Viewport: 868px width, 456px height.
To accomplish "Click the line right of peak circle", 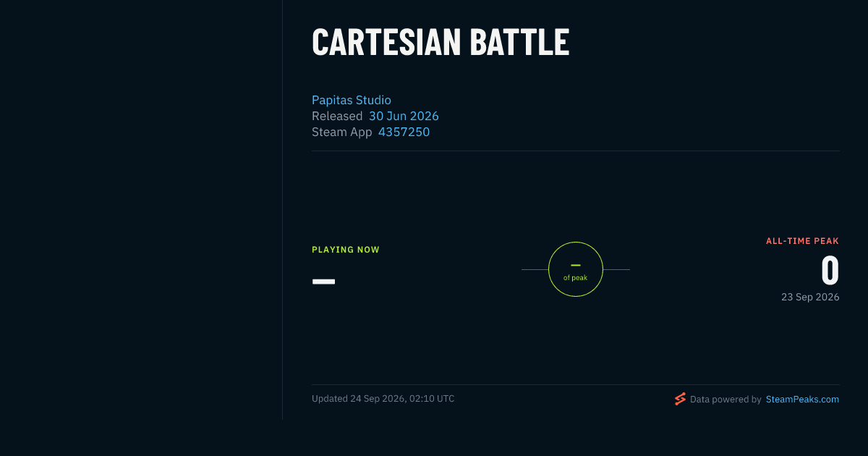I will (616, 269).
